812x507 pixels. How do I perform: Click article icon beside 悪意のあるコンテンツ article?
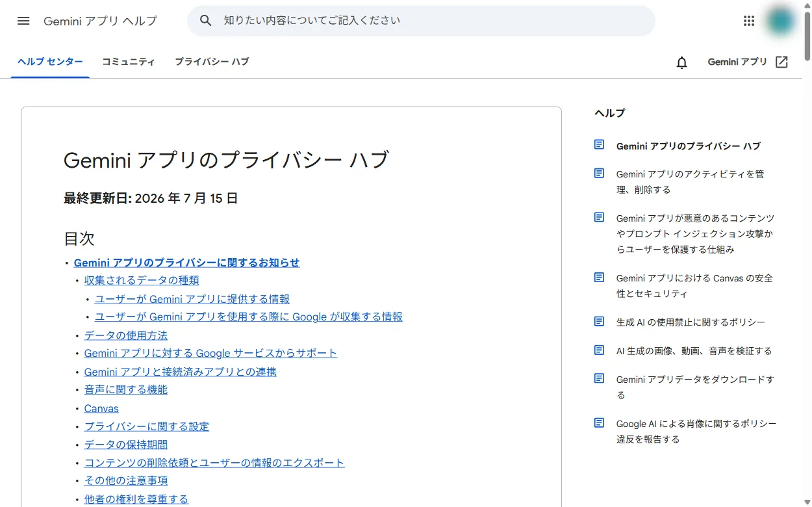[x=600, y=218]
